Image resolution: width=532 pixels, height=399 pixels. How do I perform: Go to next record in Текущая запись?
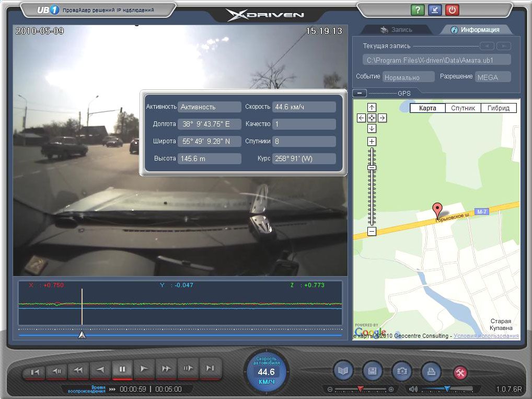pyautogui.click(x=504, y=46)
